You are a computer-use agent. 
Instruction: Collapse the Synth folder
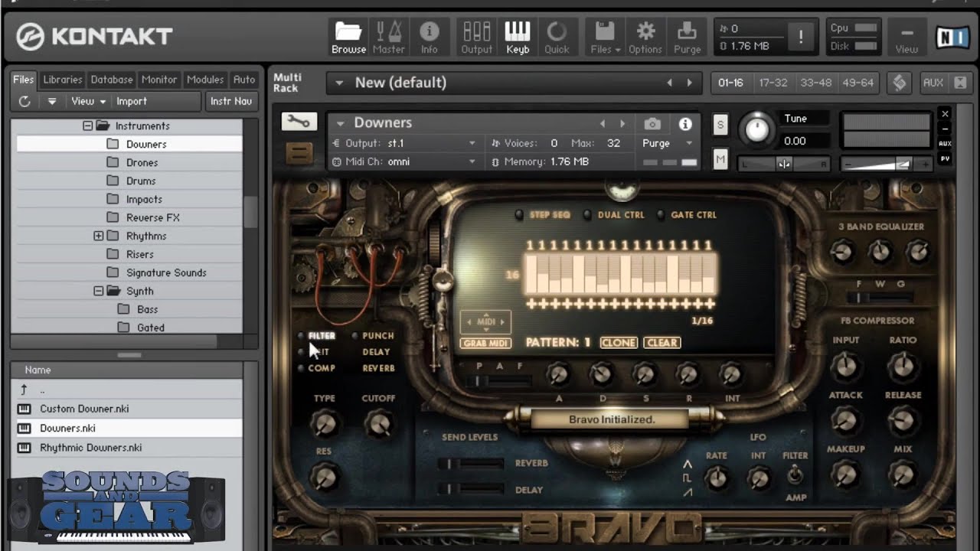point(98,291)
